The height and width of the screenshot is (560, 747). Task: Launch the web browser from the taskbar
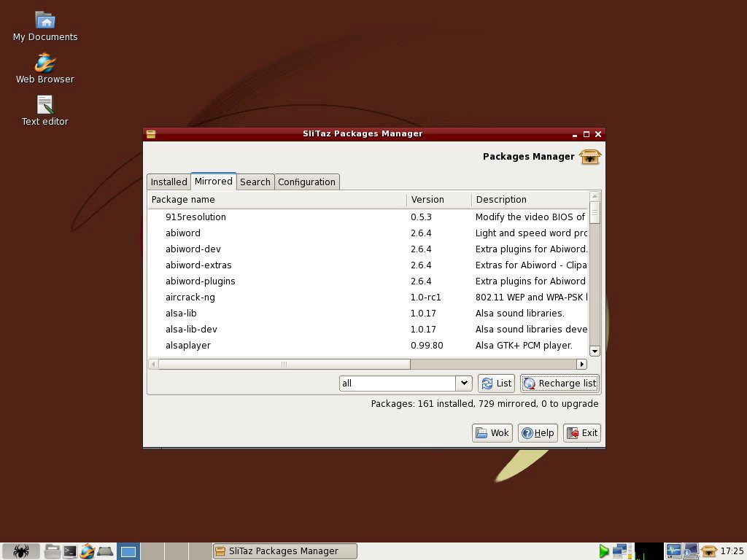pyautogui.click(x=88, y=551)
